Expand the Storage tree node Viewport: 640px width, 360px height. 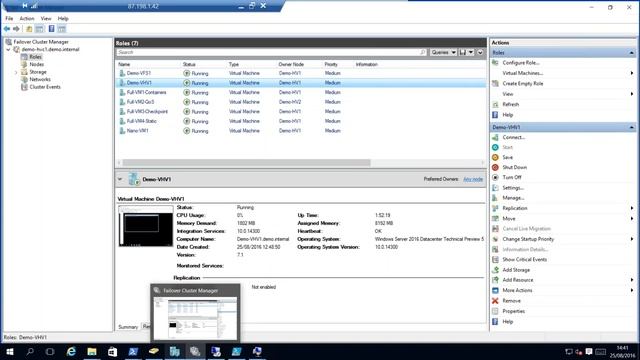pos(16,72)
